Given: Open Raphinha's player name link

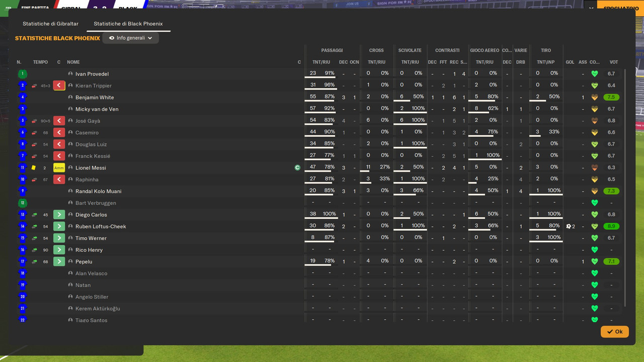Looking at the screenshot, I should 87,179.
